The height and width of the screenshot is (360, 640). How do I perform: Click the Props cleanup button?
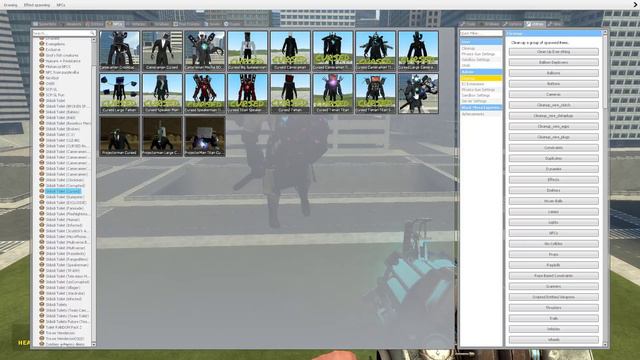click(x=553, y=254)
